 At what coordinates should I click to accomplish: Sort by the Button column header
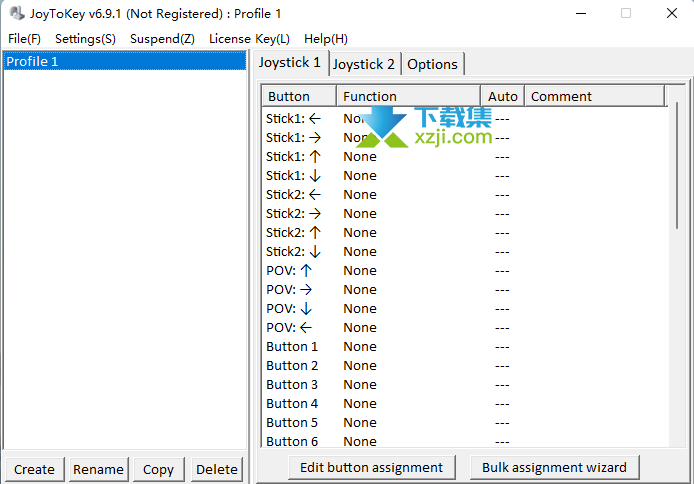click(x=299, y=96)
